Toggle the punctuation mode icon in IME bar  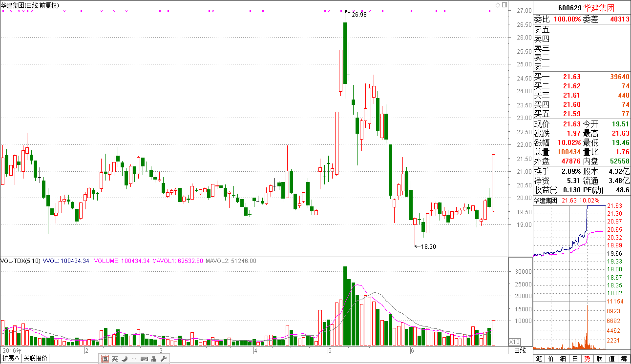click(x=134, y=359)
